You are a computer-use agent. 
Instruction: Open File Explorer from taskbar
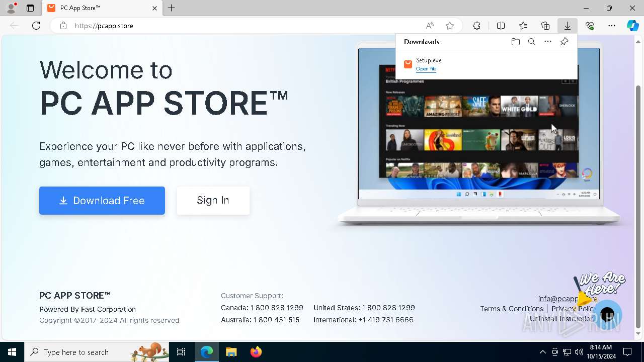[231, 352]
